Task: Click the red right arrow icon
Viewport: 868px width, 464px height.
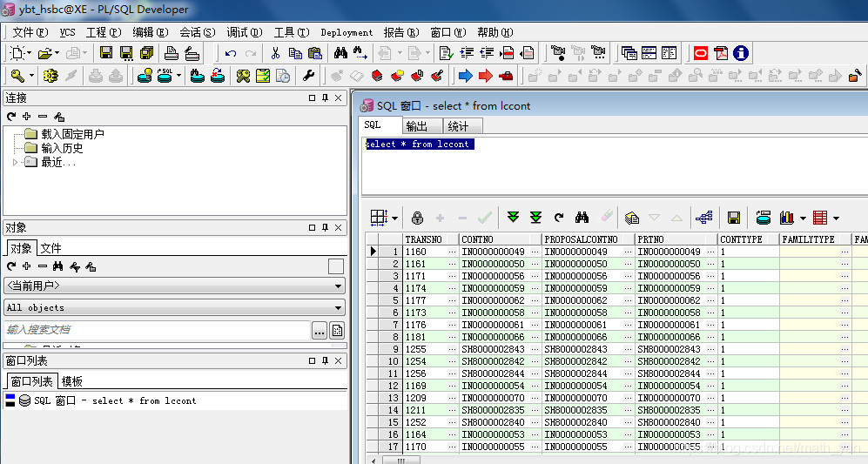Action: (x=486, y=76)
